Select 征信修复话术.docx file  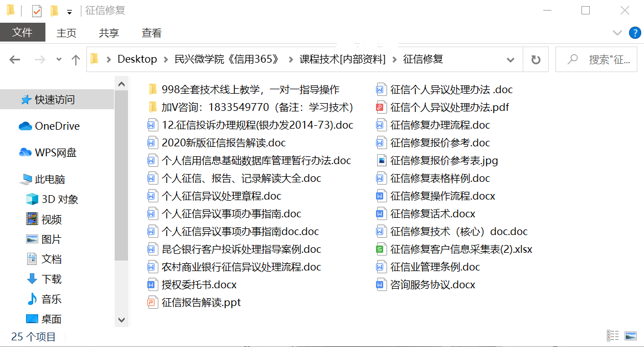[x=425, y=213]
